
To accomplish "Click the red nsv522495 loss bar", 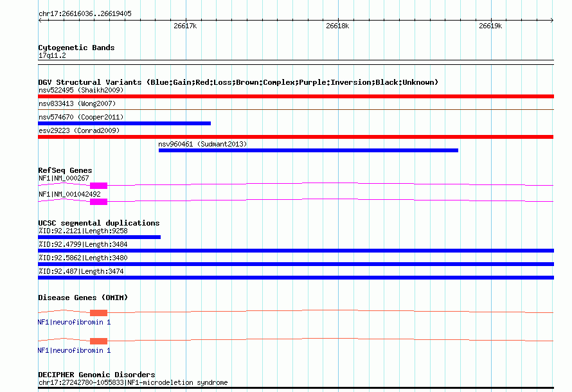I will (x=296, y=96).
